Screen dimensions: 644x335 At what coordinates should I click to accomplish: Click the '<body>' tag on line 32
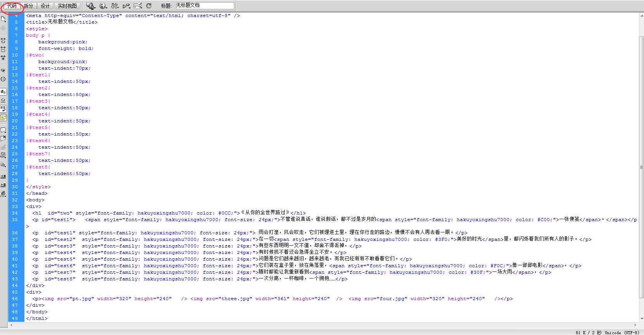point(35,200)
